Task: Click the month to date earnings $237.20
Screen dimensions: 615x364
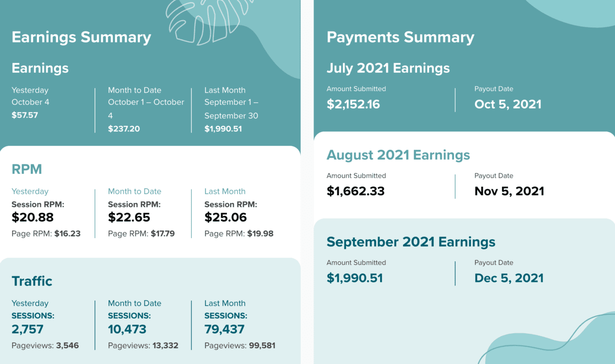Action: [x=124, y=129]
